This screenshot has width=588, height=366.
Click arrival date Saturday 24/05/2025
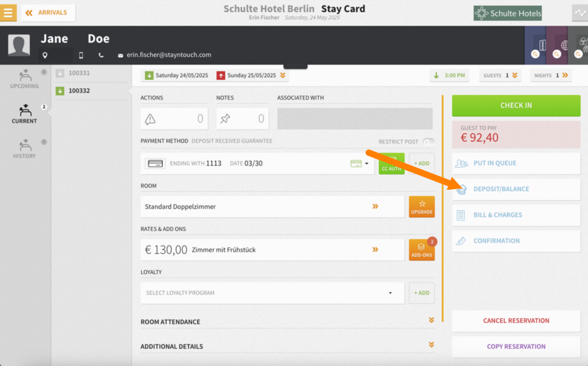pos(176,75)
